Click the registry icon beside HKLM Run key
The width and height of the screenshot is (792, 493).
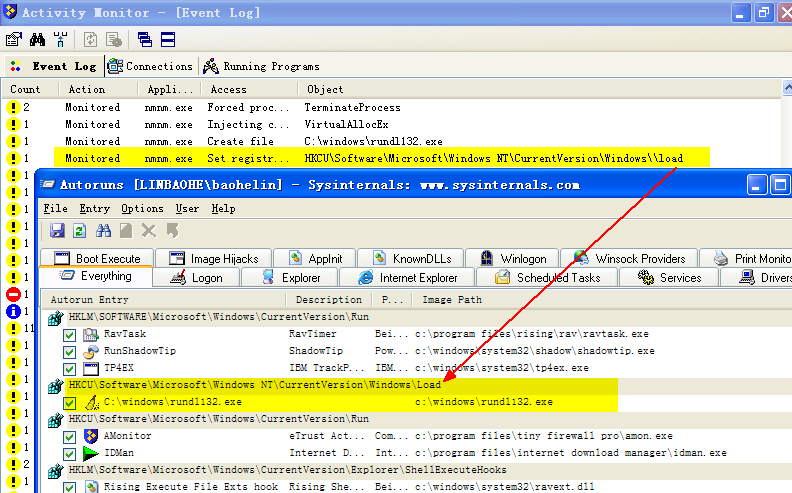pos(56,318)
